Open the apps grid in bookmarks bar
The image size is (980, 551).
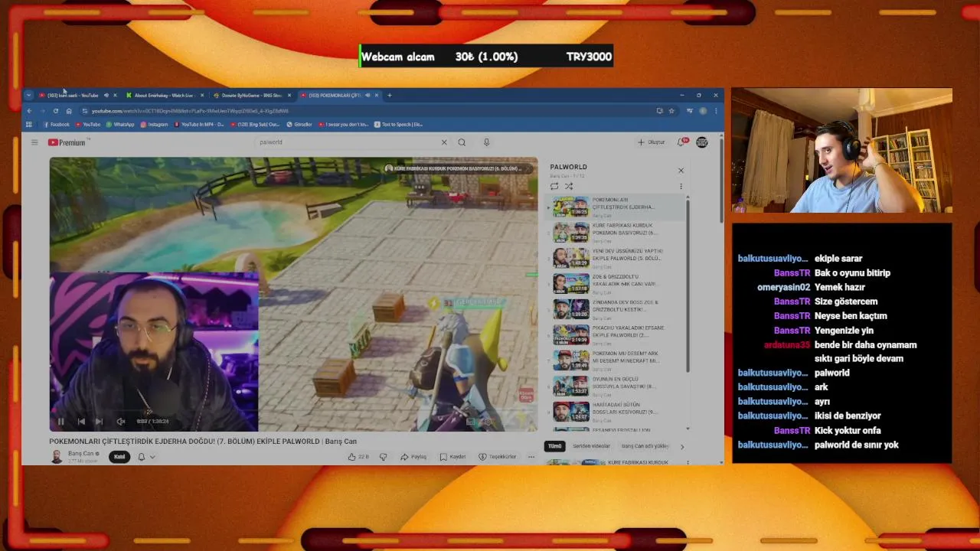(x=29, y=125)
